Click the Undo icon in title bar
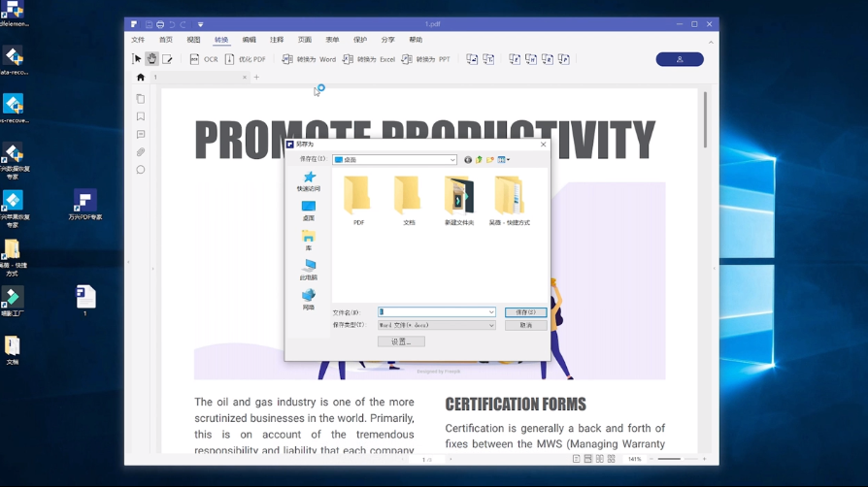The width and height of the screenshot is (868, 487). pos(172,24)
